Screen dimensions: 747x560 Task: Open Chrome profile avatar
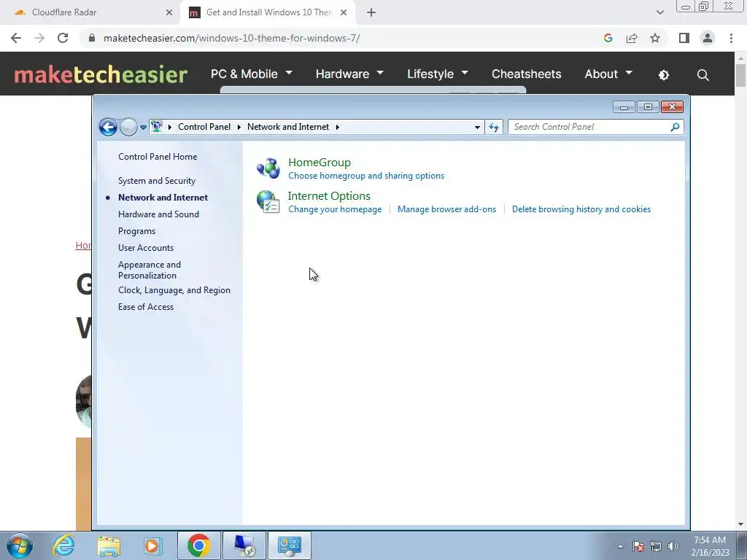click(708, 38)
